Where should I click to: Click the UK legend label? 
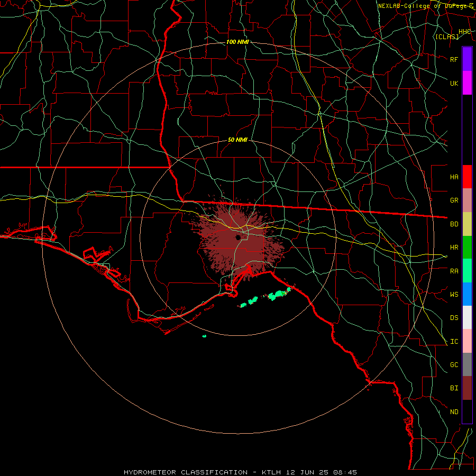pos(454,83)
